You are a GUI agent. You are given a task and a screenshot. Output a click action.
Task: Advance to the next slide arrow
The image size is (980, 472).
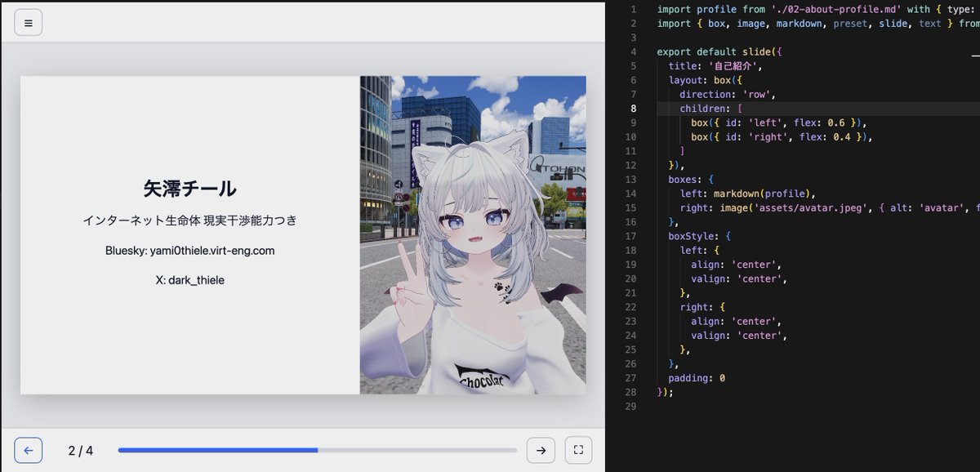(541, 450)
